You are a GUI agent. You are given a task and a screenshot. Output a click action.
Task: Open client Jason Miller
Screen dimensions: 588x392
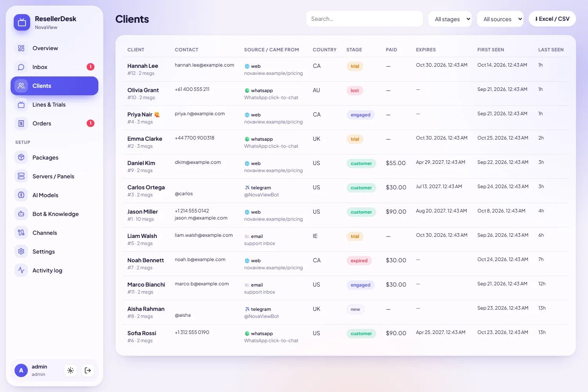pos(143,212)
